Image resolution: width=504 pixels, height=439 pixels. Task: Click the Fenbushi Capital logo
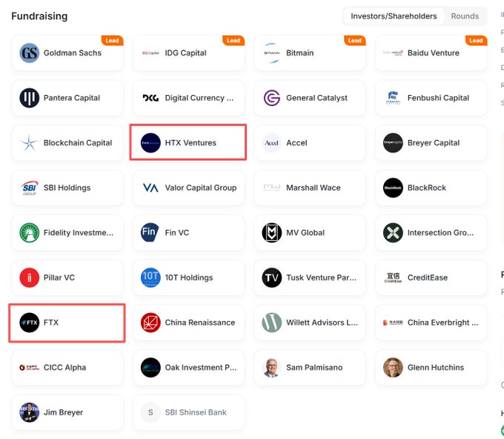coord(393,98)
